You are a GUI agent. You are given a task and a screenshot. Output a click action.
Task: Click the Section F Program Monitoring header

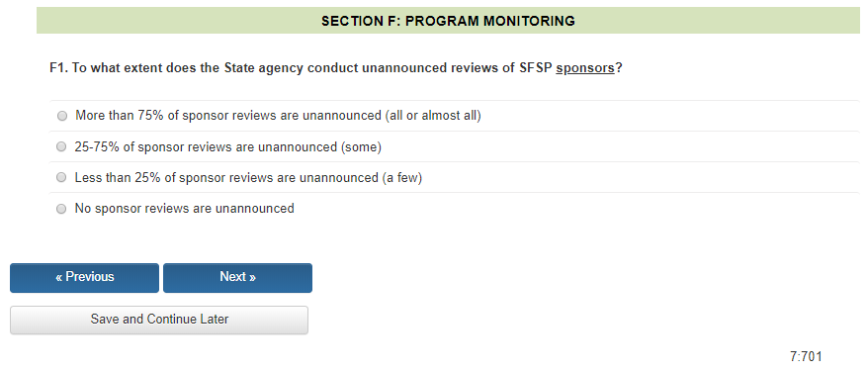448,21
